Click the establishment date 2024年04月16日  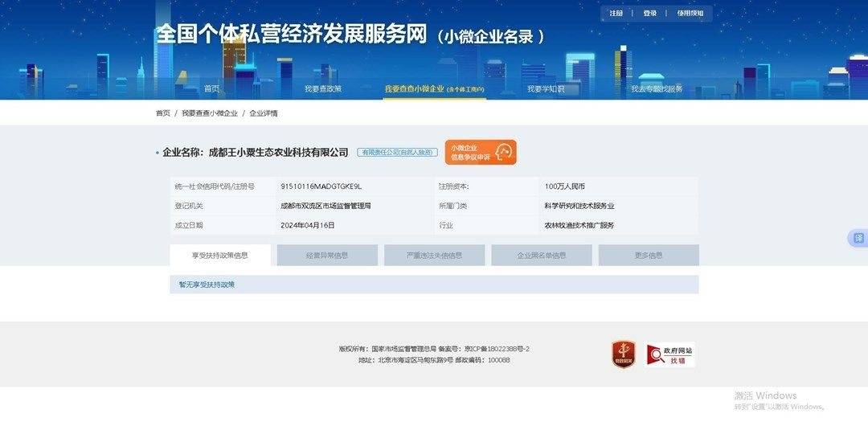[308, 225]
